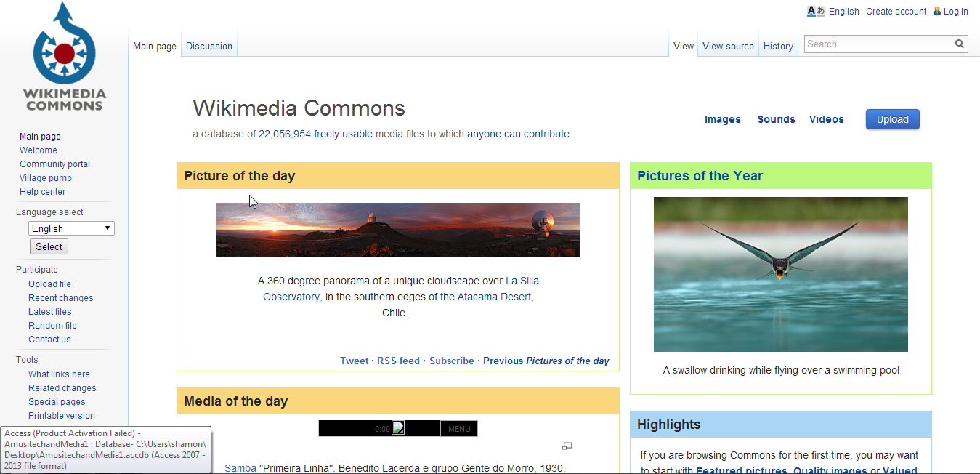Open Recent changes in the sidebar
Screen dimensions: 980x474
pos(60,298)
